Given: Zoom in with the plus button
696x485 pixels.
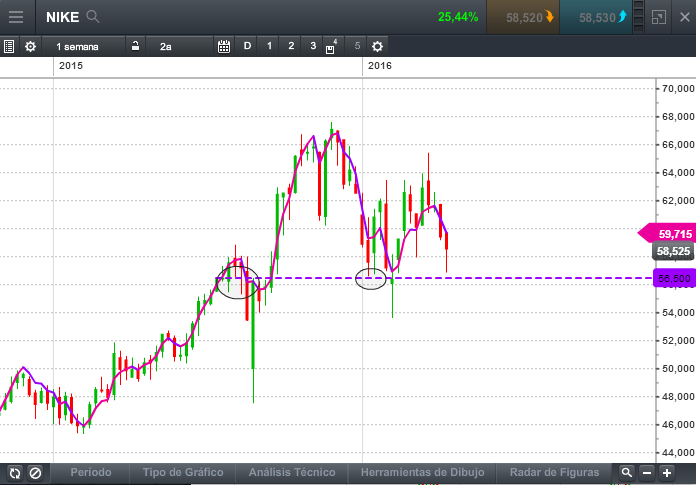Looking at the screenshot, I should 667,473.
